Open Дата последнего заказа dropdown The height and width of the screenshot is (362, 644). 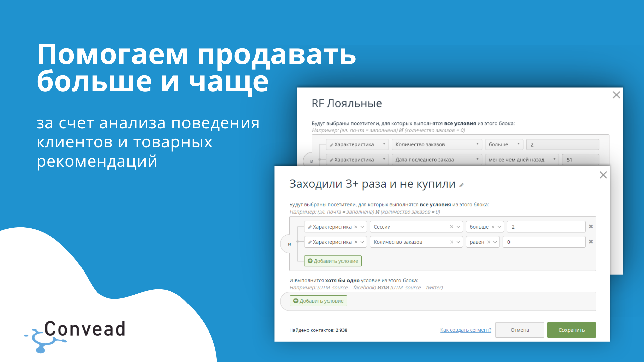pos(477,159)
